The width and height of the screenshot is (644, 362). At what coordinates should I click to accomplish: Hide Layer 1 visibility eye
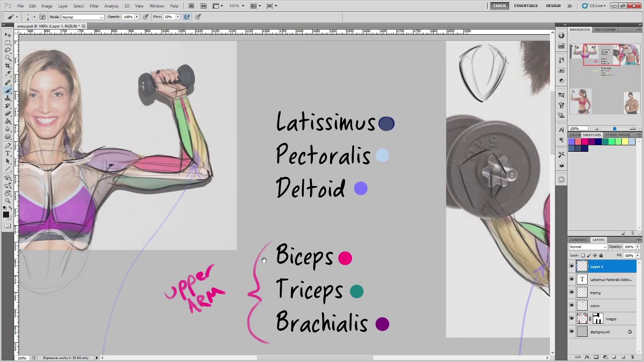tap(572, 266)
